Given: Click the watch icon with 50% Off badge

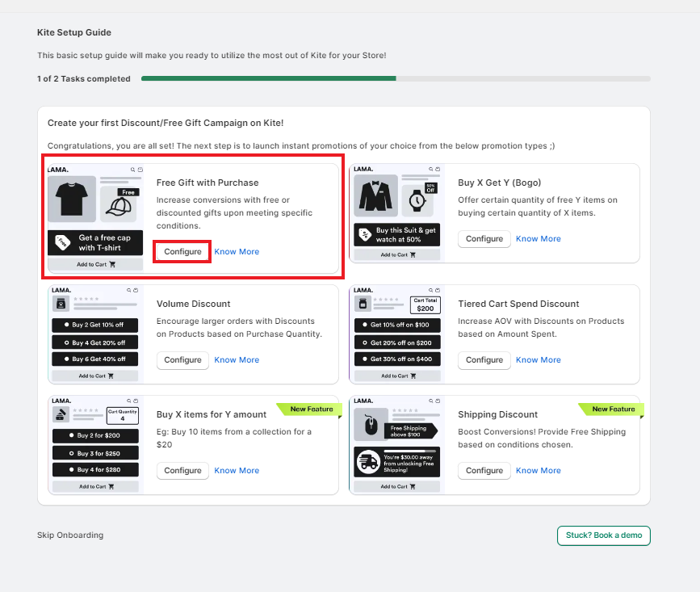Looking at the screenshot, I should coord(418,199).
